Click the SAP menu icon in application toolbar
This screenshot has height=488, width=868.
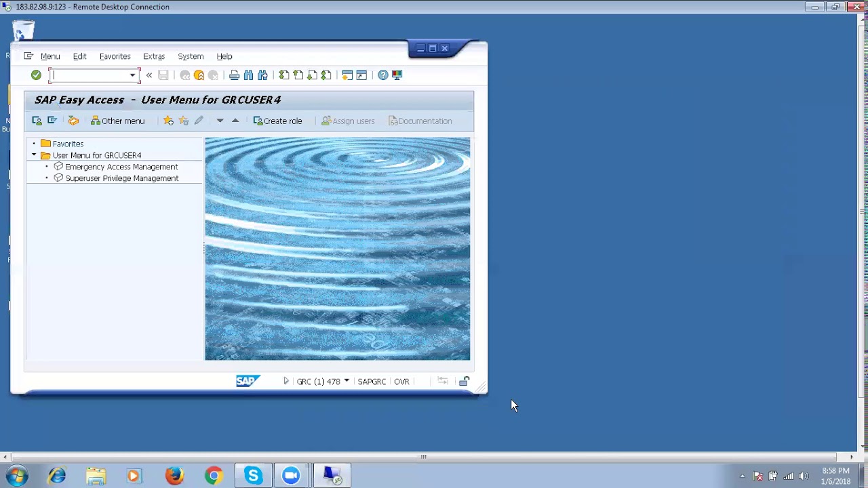click(x=52, y=121)
